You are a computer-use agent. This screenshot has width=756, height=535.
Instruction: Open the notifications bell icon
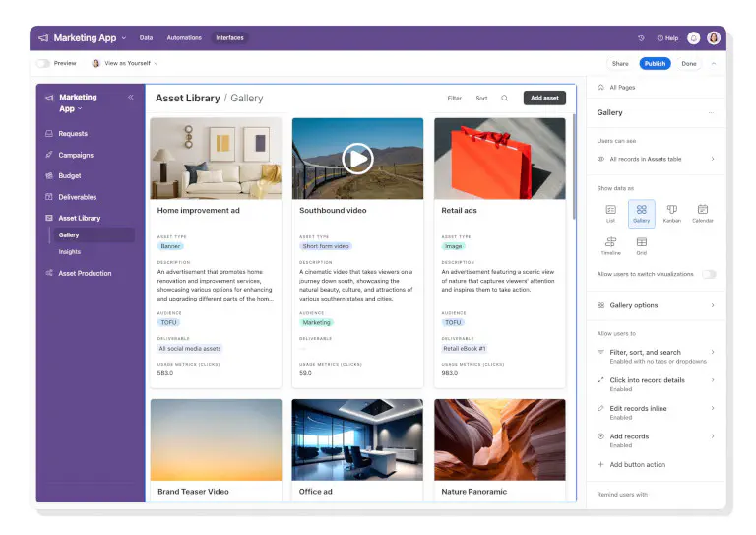coord(693,38)
